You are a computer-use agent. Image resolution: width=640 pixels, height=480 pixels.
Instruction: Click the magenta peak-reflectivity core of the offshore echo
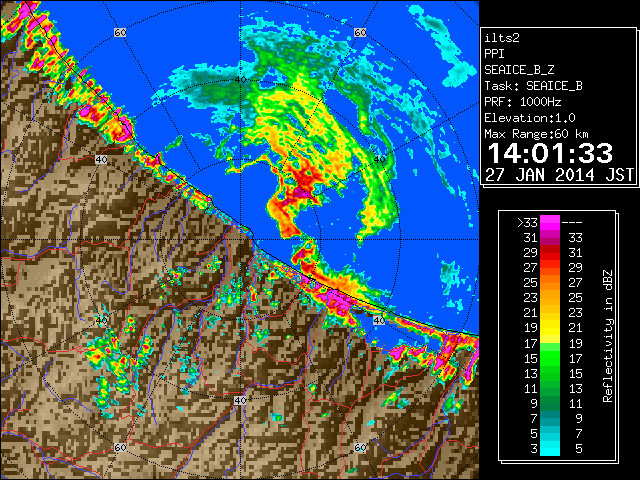(x=303, y=192)
